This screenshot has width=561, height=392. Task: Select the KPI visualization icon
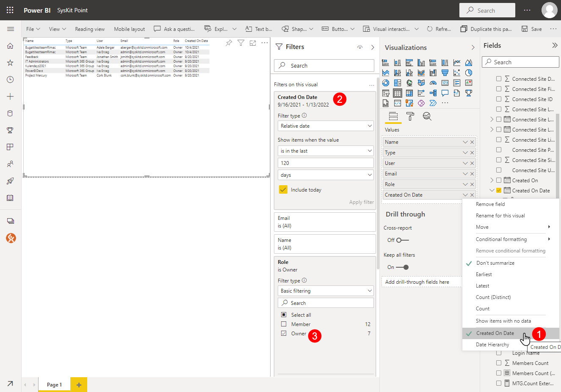[x=469, y=83]
